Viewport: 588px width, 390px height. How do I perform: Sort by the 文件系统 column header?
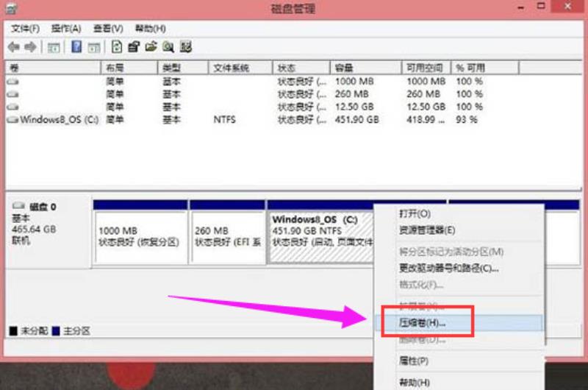[x=240, y=68]
